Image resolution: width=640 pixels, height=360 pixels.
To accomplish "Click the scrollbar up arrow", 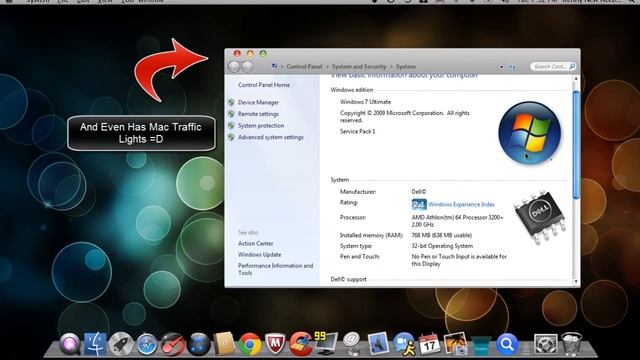I will pyautogui.click(x=576, y=78).
